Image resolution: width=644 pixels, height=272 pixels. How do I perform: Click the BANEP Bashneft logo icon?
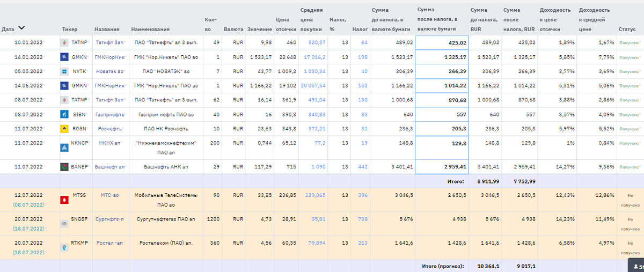[x=64, y=167]
